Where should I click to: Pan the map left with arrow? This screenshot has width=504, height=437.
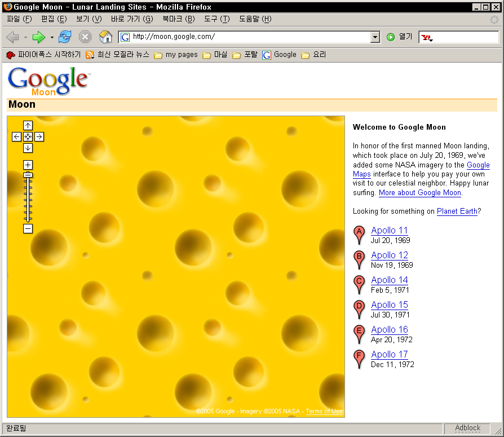tap(17, 136)
